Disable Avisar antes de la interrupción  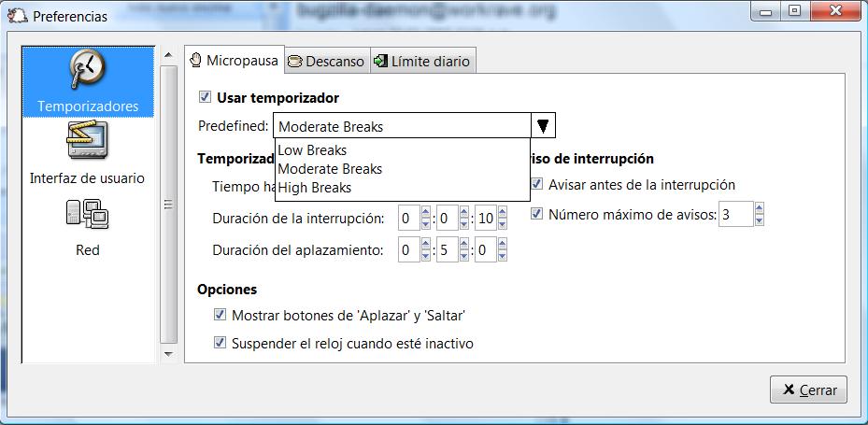click(536, 185)
